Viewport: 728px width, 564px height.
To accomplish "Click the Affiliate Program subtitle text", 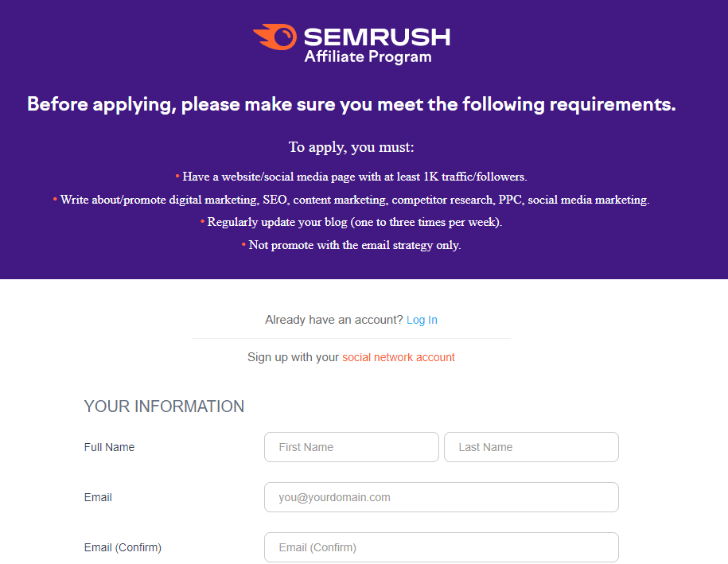I will 368,57.
